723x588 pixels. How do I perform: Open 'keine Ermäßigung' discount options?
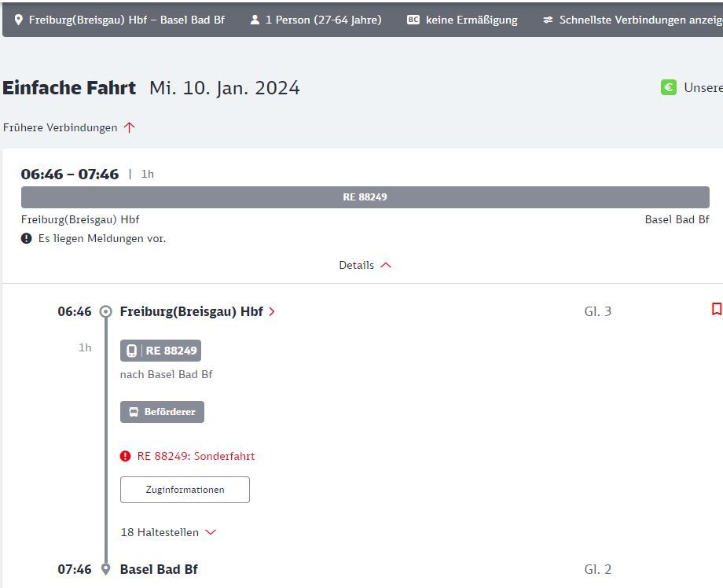point(471,20)
